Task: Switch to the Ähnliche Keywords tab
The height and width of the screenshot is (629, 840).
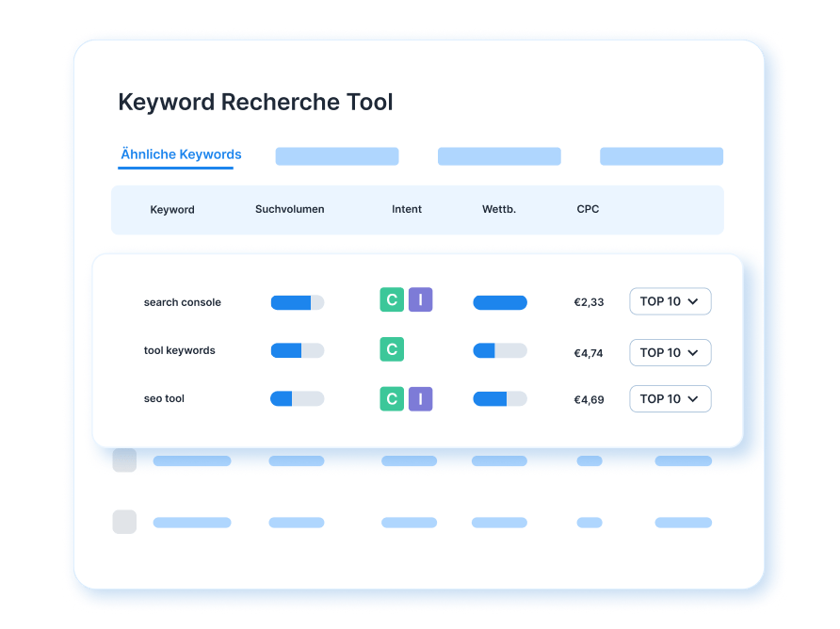Action: point(181,154)
